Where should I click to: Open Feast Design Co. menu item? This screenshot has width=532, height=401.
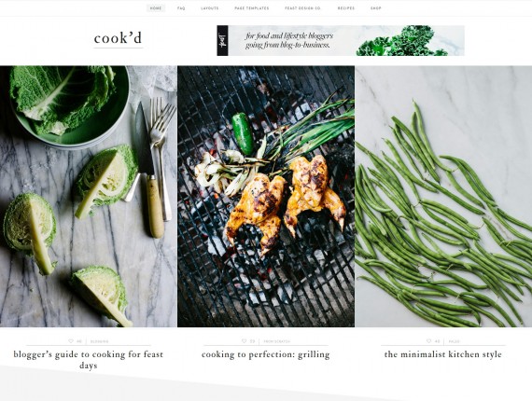(x=302, y=8)
